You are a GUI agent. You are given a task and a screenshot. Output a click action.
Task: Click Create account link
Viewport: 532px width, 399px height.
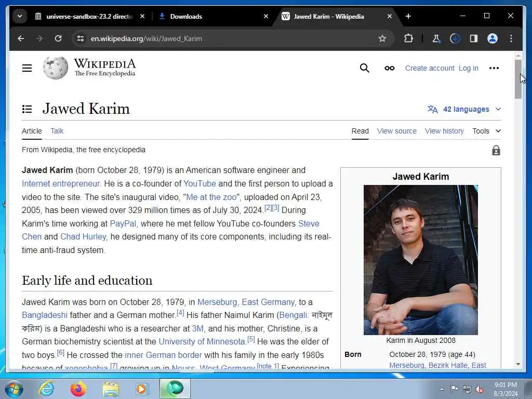tap(430, 68)
